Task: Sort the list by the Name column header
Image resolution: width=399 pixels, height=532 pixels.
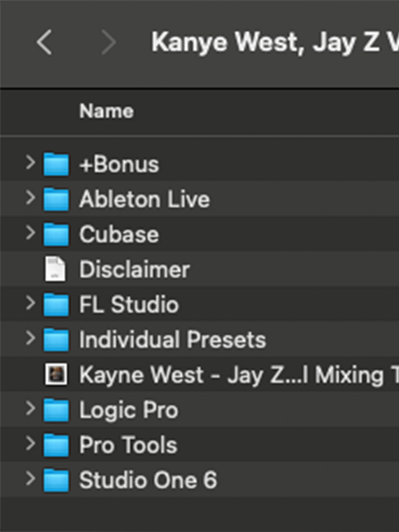Action: tap(106, 111)
